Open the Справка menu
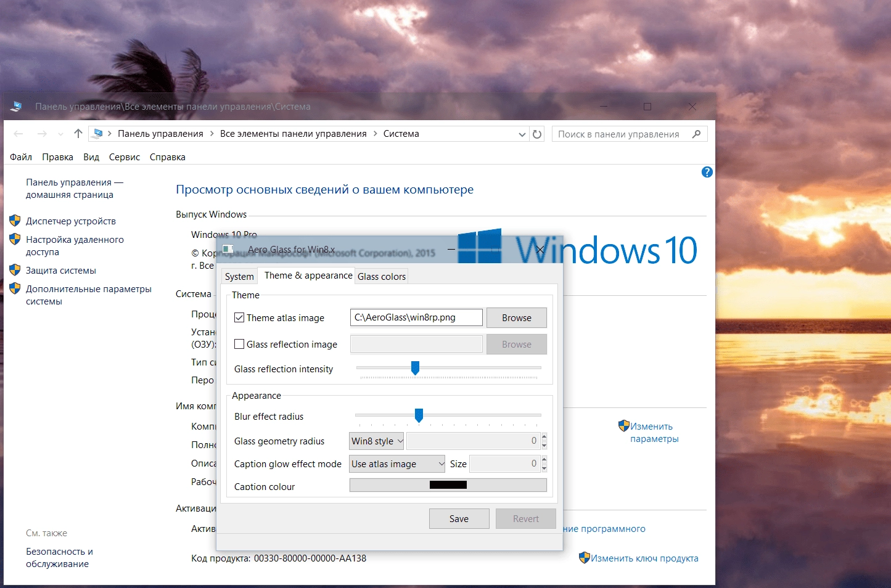This screenshot has width=891, height=588. tap(168, 157)
